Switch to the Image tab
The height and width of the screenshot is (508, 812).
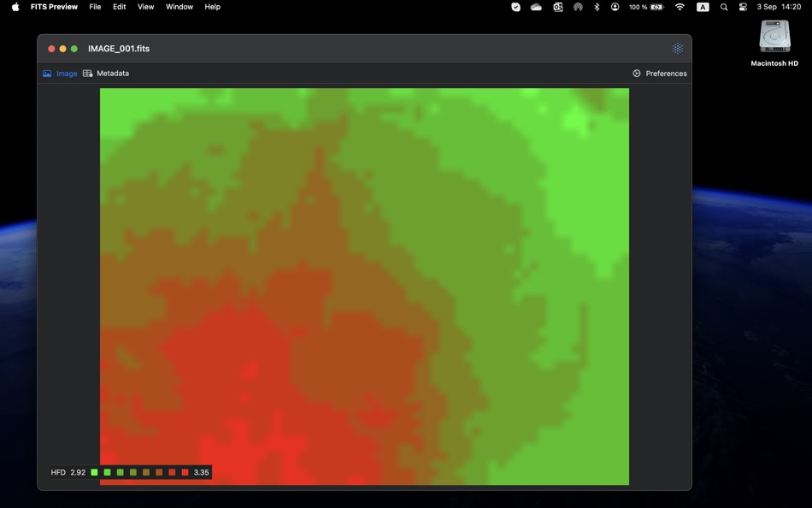60,74
